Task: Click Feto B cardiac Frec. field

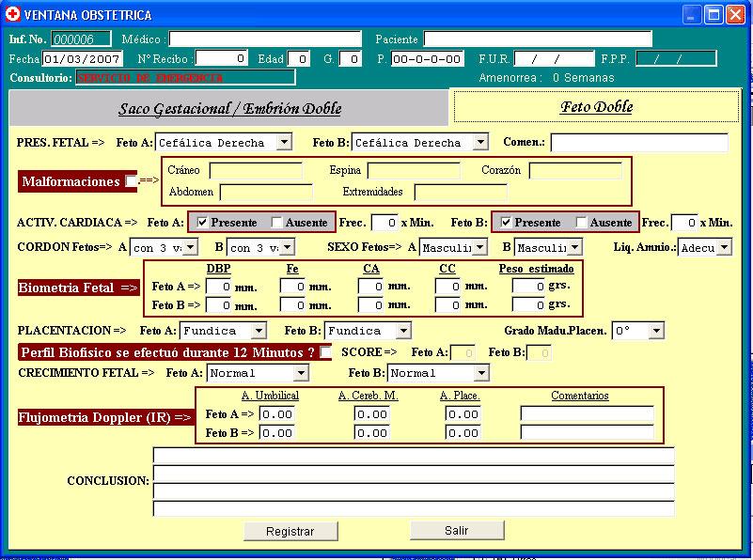Action: click(684, 223)
